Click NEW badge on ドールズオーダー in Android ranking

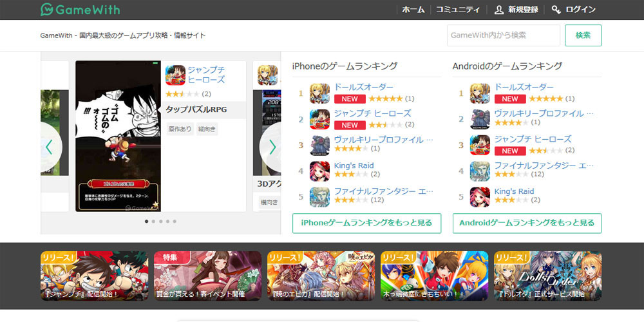(509, 99)
